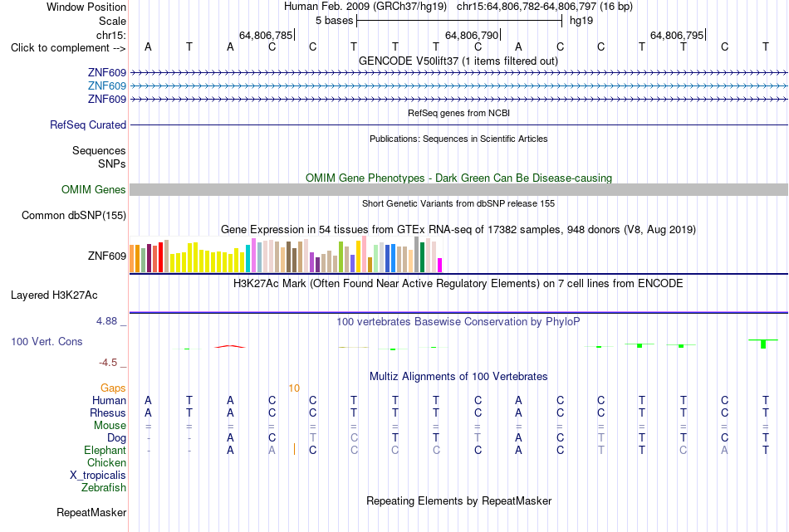Select the Human alignment row label
789x532 pixels.
tap(109, 401)
